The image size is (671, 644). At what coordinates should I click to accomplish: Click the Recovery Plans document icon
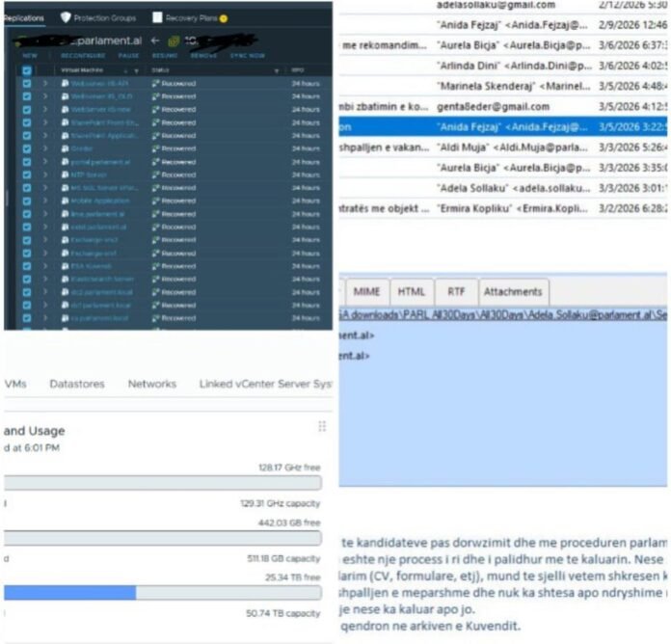click(x=156, y=17)
